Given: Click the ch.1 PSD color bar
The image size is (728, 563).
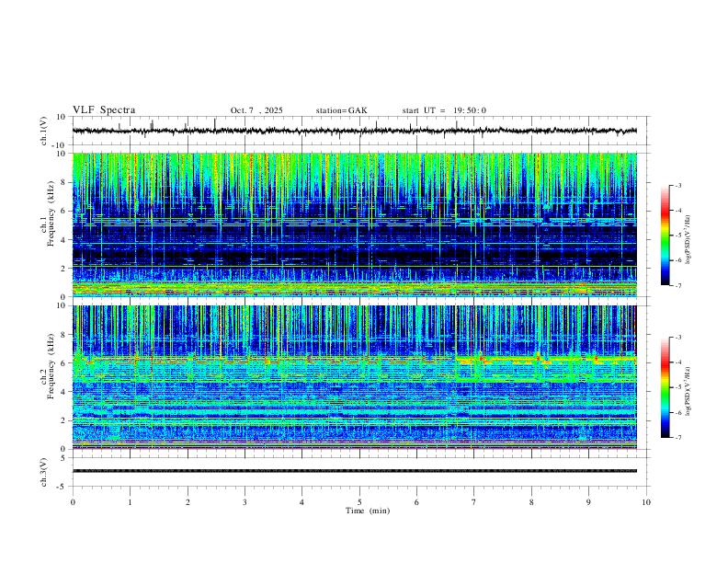Looking at the screenshot, I should coord(665,236).
